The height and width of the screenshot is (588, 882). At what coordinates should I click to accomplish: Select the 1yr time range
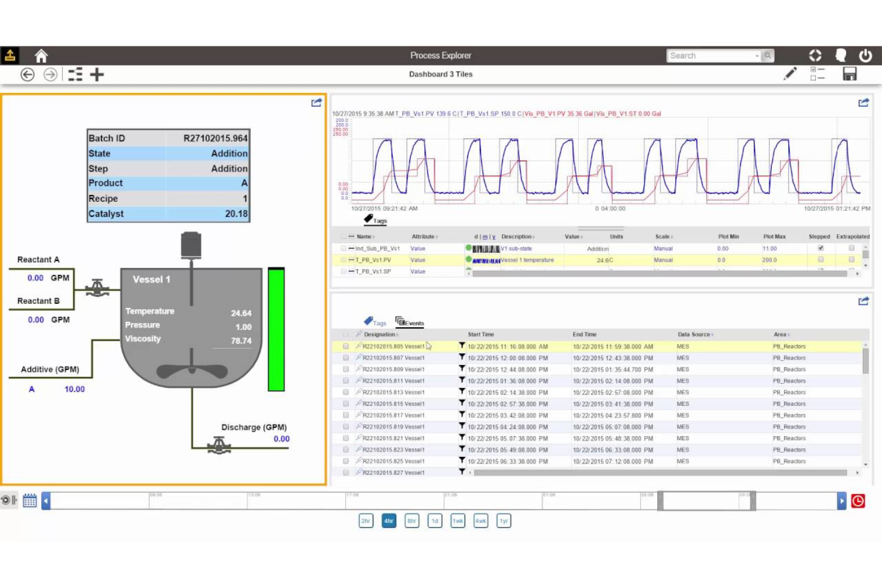pos(504,521)
